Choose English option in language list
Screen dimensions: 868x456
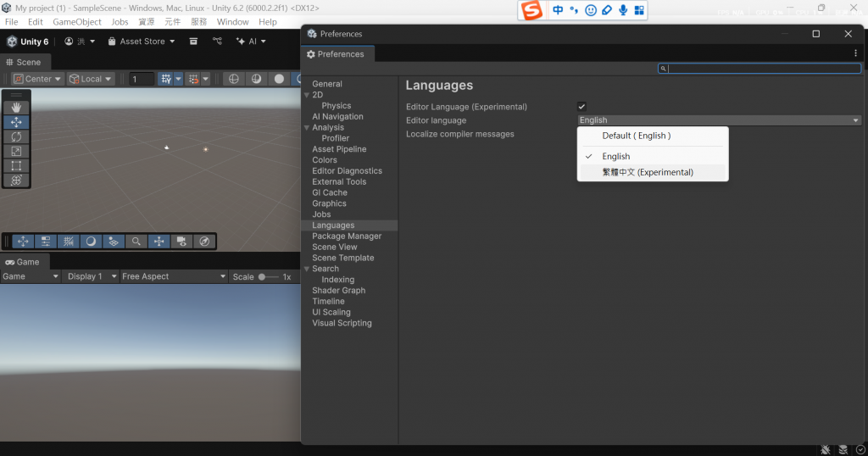(x=653, y=156)
